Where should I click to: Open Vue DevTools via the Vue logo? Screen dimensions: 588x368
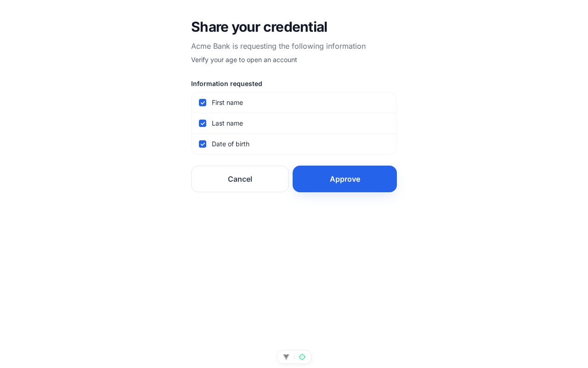[286, 357]
